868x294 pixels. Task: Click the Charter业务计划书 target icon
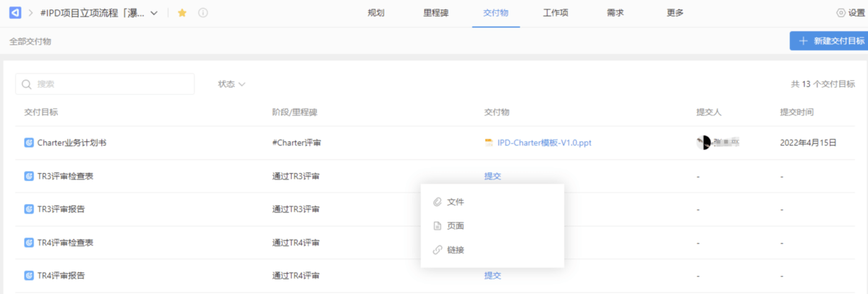pyautogui.click(x=29, y=143)
